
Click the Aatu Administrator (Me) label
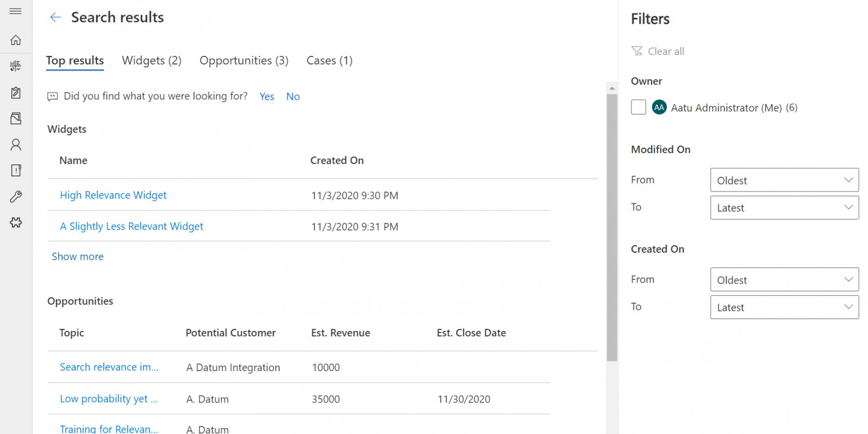(x=726, y=108)
